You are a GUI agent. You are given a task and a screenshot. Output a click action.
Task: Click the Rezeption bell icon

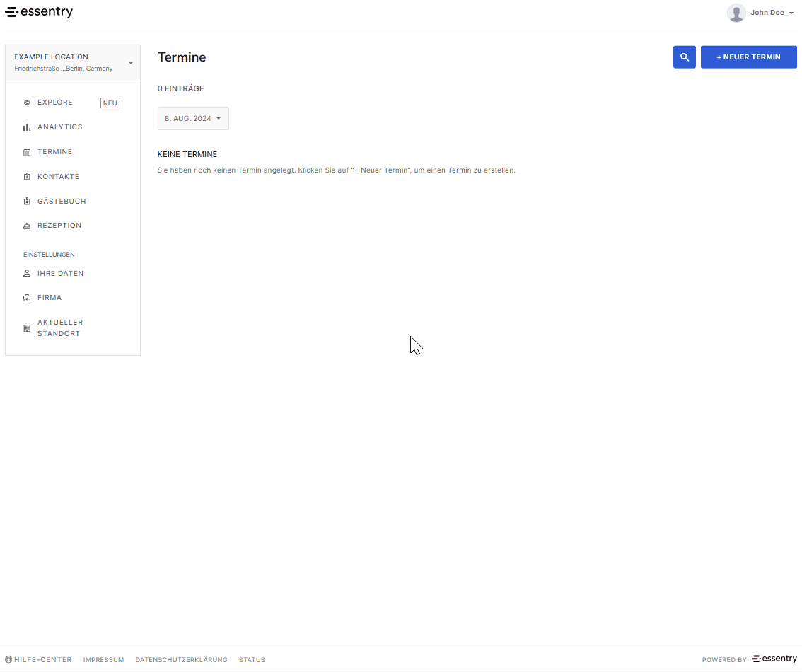(x=27, y=226)
